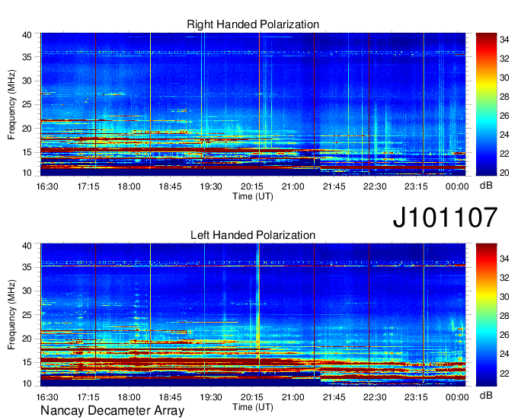Image resolution: width=518 pixels, height=420 pixels.
Task: Click the 19:30 time tick of Right Handed plot
Action: click(x=211, y=186)
